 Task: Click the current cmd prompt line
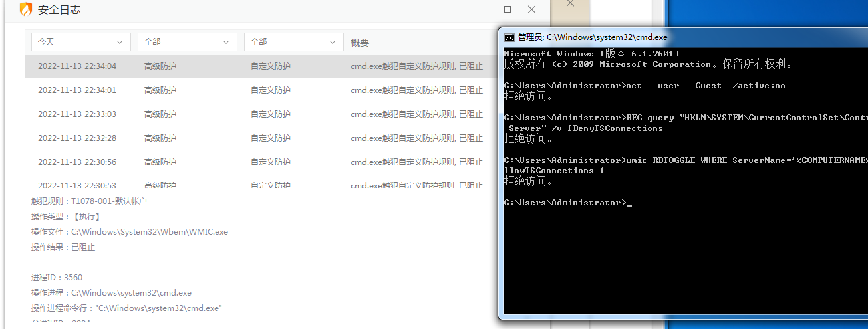coord(568,203)
